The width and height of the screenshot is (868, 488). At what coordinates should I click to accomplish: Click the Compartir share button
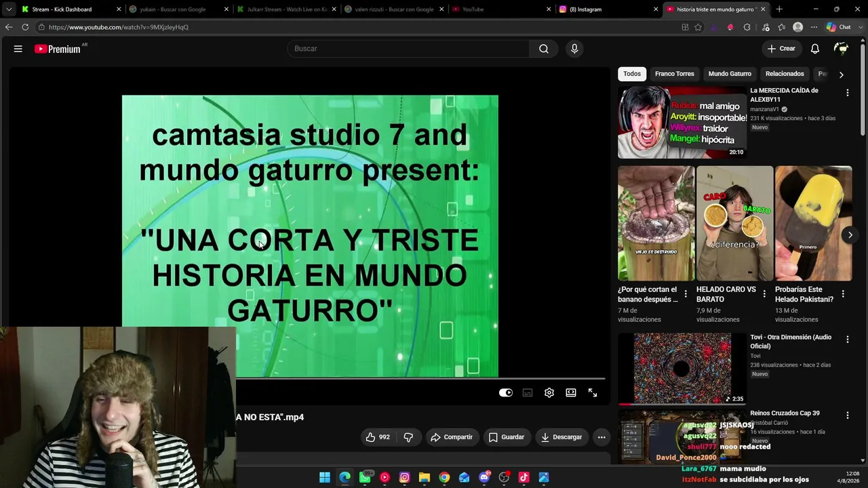coord(452,437)
